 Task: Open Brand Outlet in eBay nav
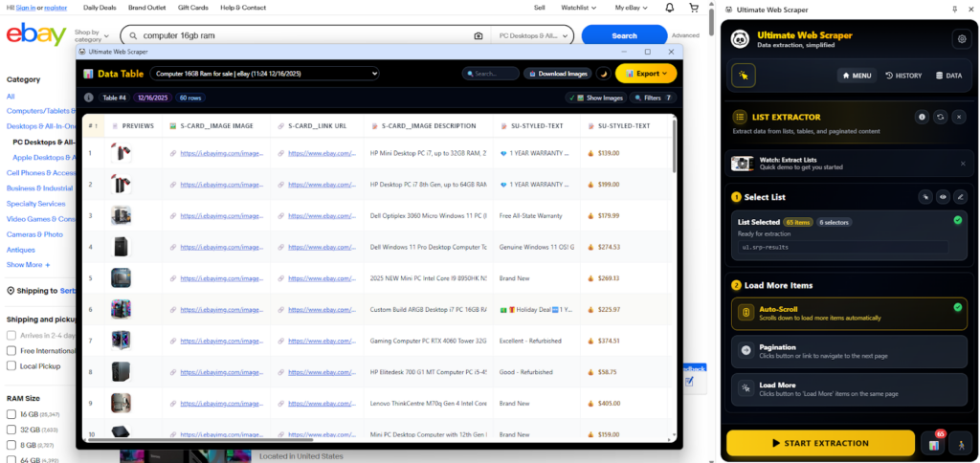pos(145,8)
